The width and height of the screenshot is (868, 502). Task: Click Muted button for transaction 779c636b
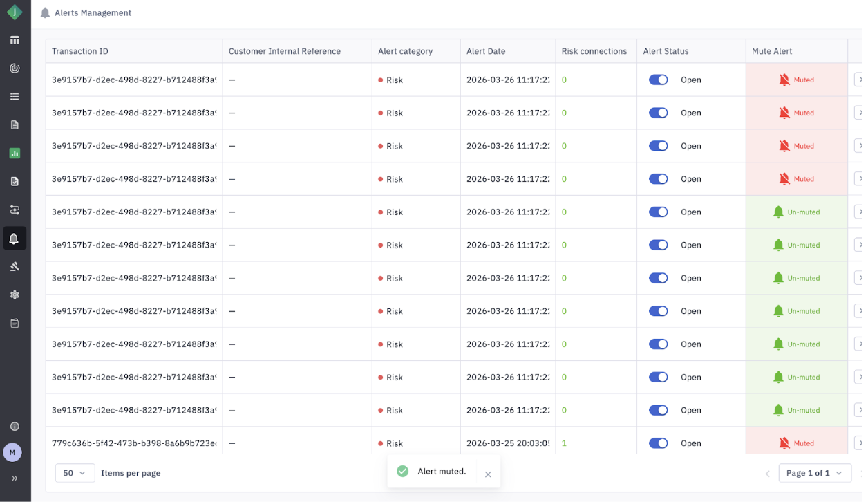tap(796, 443)
